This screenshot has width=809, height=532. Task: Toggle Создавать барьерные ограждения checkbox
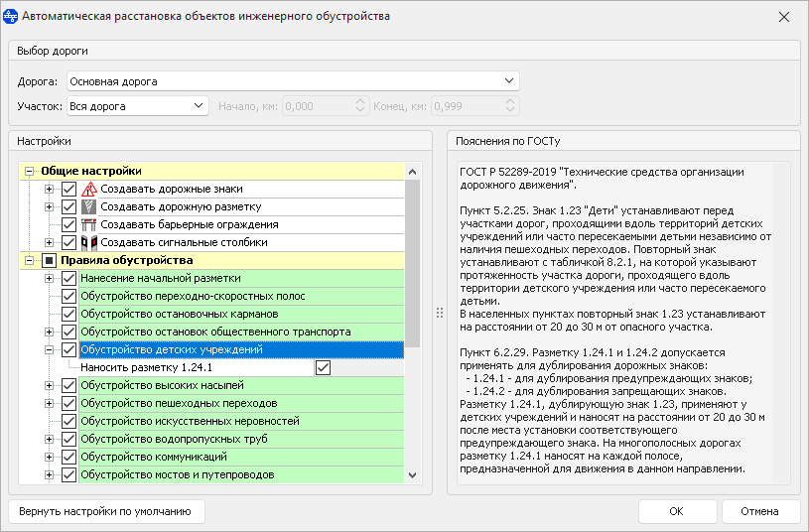coord(69,225)
